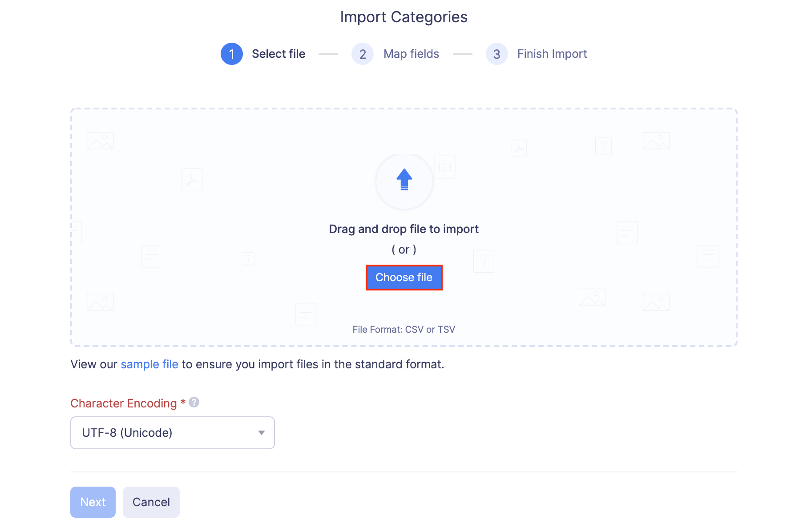This screenshot has width=799, height=532.
Task: Open the Character Encoding dropdown
Action: 172,432
